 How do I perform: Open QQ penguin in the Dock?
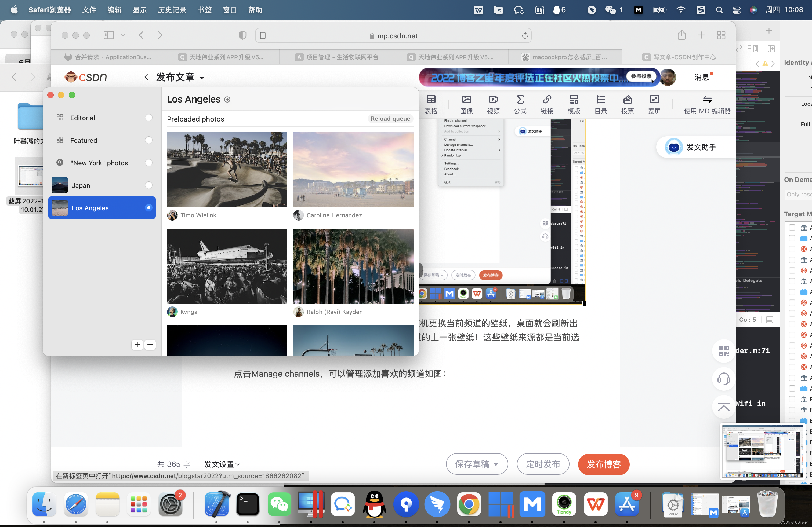(x=374, y=504)
